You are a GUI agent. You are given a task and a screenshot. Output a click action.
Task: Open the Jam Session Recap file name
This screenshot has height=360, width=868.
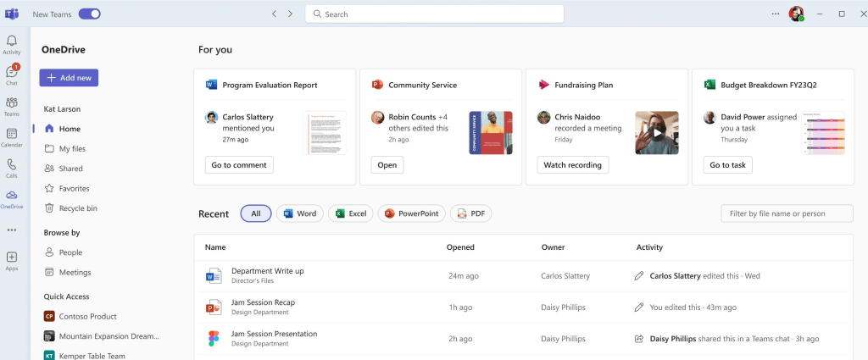click(x=263, y=302)
